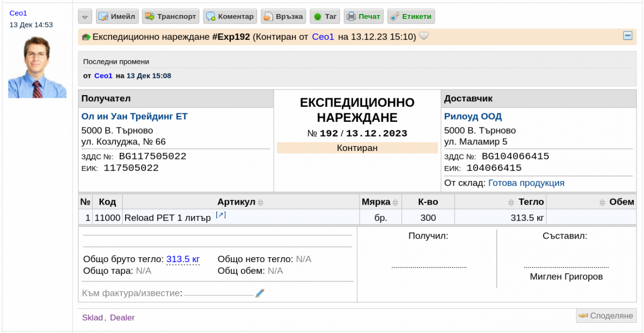The image size is (644, 333).
Task: Open recipient Ол ин Уан Трейдинг ЕТ
Action: coord(135,117)
